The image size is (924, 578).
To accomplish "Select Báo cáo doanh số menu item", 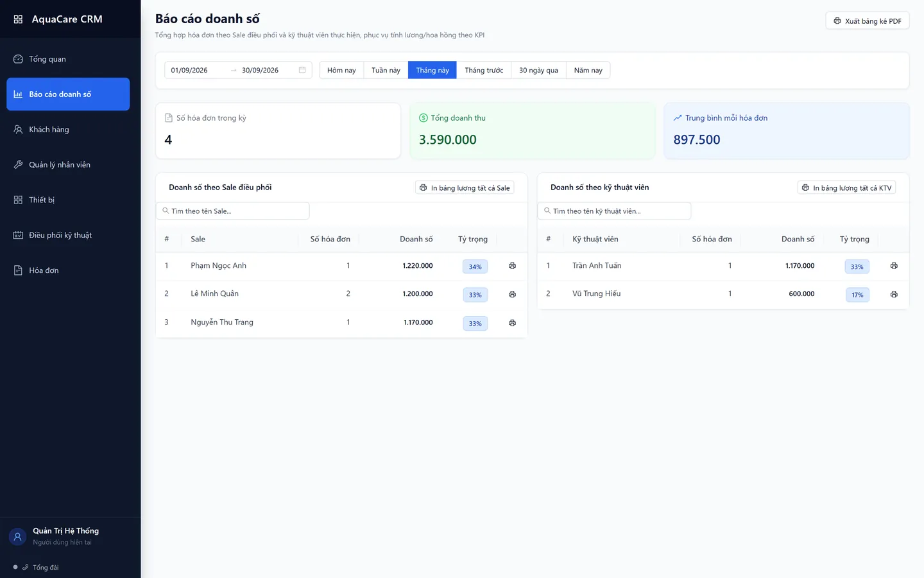I will [x=68, y=94].
